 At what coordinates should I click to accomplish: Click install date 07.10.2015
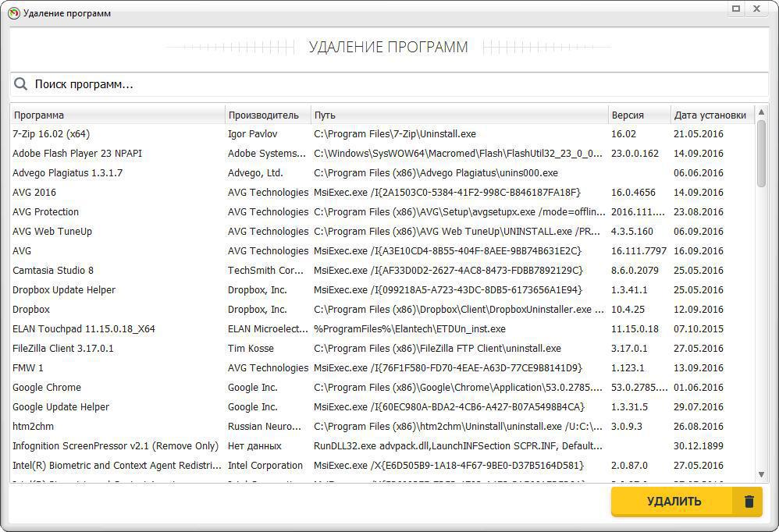[x=698, y=329]
